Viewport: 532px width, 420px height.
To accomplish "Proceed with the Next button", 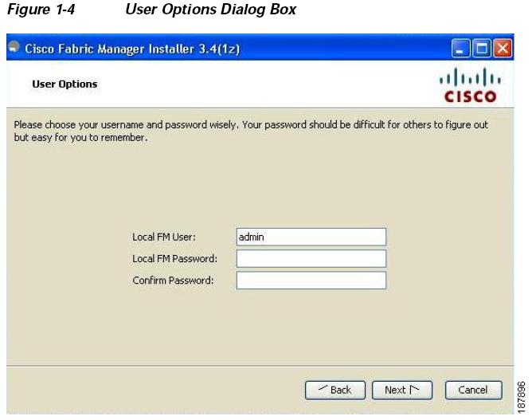I will [x=402, y=390].
